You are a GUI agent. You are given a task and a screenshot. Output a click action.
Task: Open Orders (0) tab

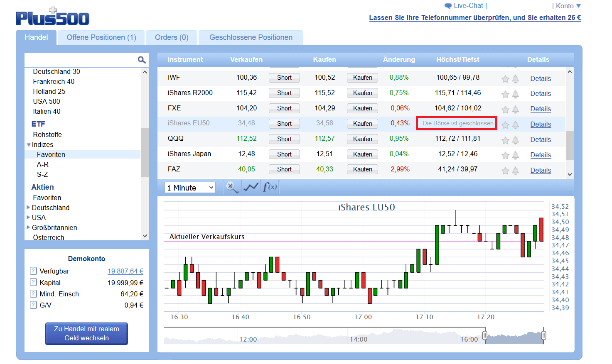172,37
